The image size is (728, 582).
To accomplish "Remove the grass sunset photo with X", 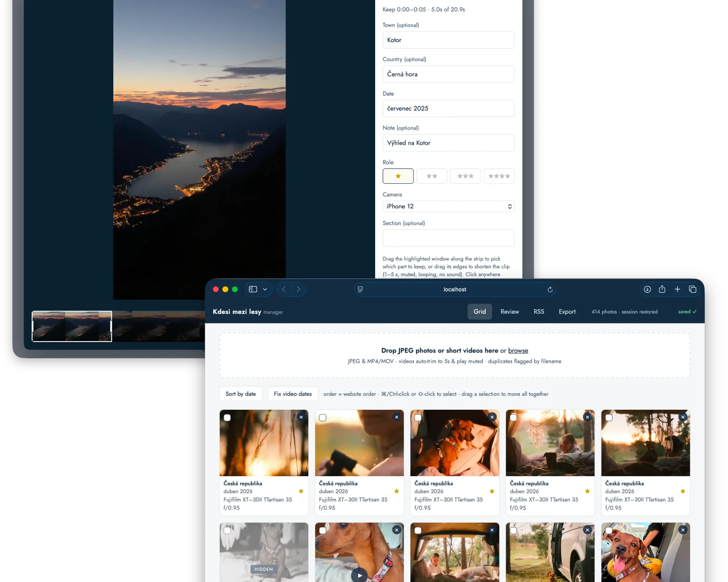I will coord(301,417).
